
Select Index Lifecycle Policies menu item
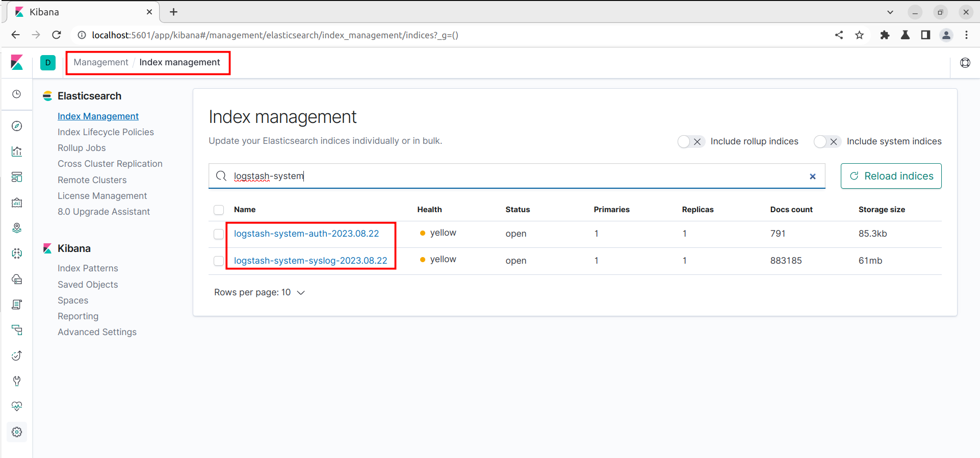(x=106, y=132)
